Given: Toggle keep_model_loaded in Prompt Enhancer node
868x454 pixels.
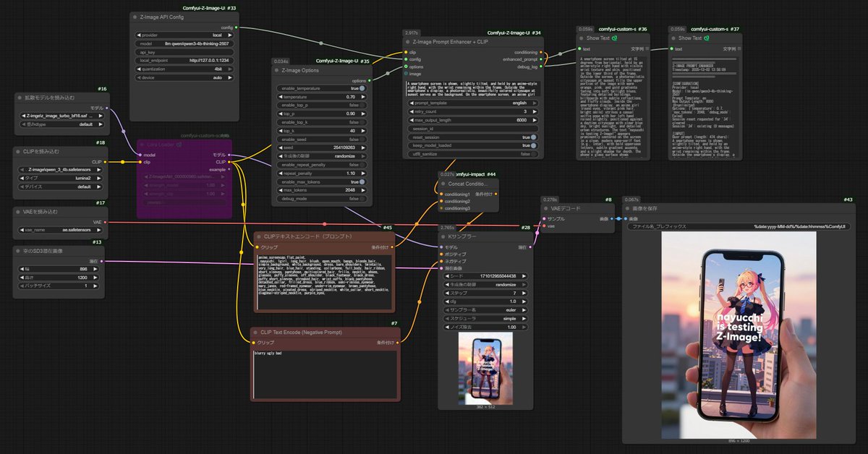Looking at the screenshot, I should (473, 145).
